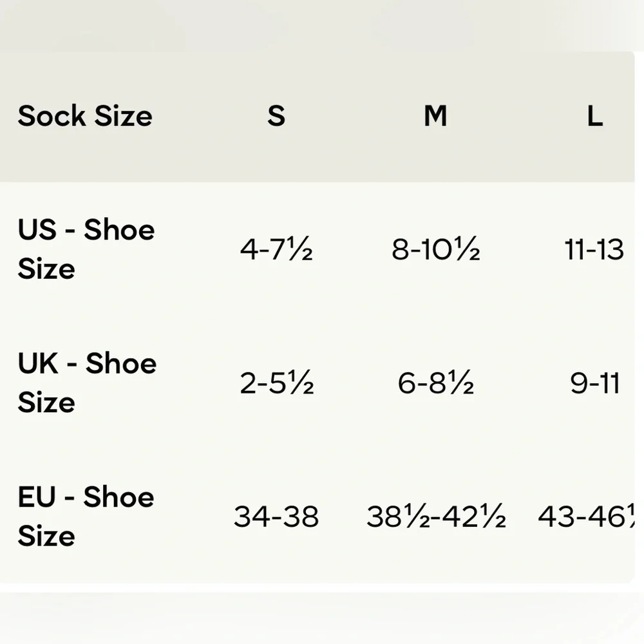Select the UK size cell '2-5½'
Viewport: 644px width, 644px height.
(x=276, y=384)
